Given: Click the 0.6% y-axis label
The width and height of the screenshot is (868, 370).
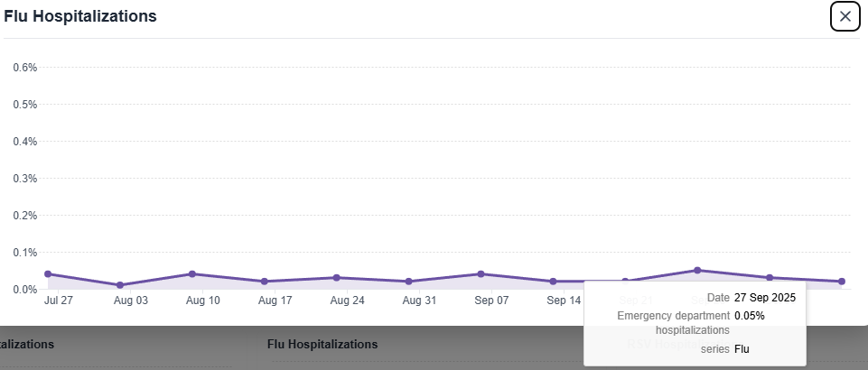Looking at the screenshot, I should 24,67.
